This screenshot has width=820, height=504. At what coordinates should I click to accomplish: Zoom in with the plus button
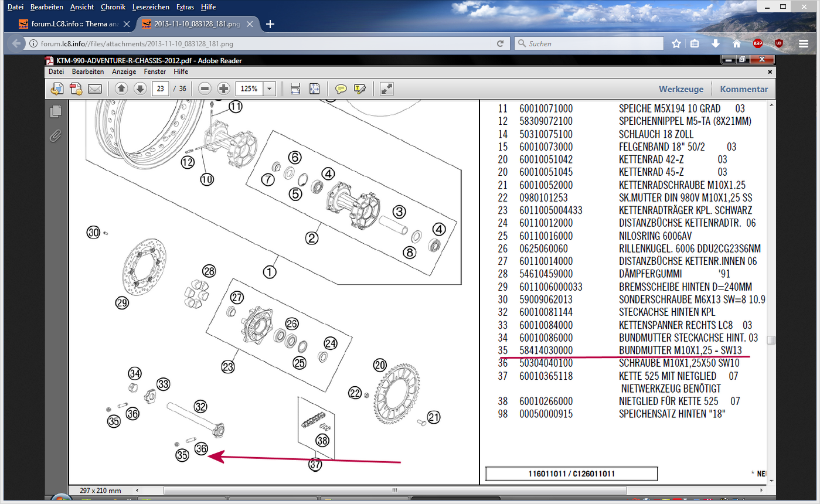[x=223, y=88]
